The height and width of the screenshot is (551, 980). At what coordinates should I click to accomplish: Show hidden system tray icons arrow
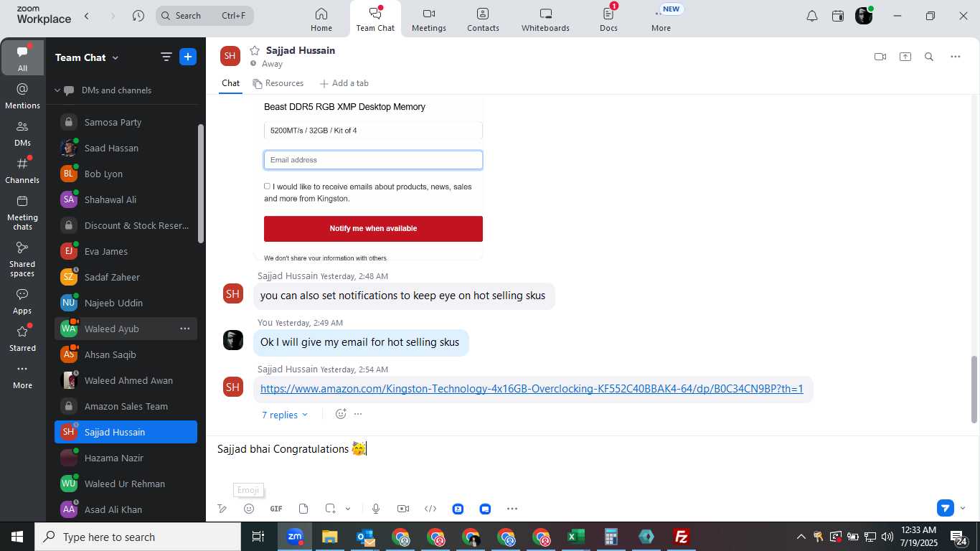(x=801, y=537)
